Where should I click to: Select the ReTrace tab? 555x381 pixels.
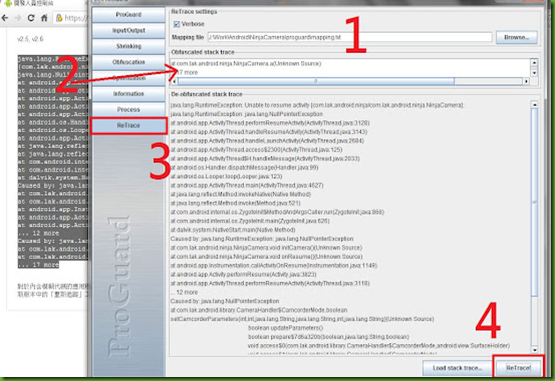point(128,126)
